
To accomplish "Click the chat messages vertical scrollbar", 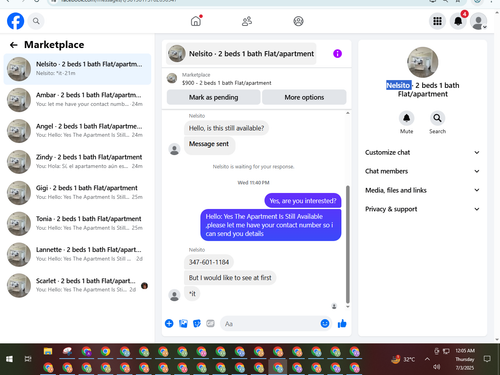I will tap(348, 244).
